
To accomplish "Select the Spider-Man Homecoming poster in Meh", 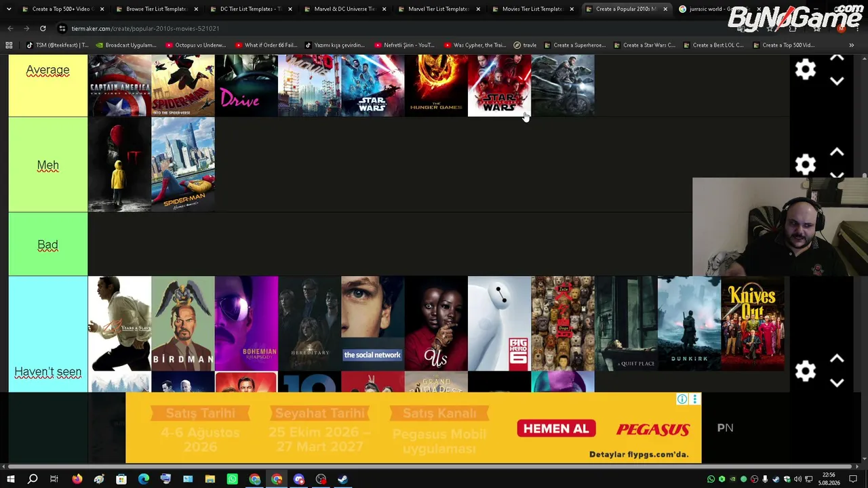I will tap(183, 165).
